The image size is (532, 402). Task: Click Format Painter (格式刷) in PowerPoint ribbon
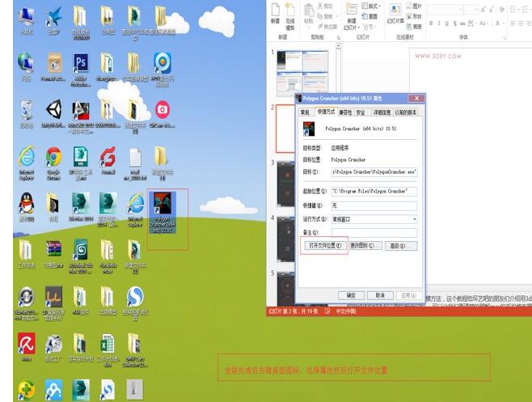(327, 27)
